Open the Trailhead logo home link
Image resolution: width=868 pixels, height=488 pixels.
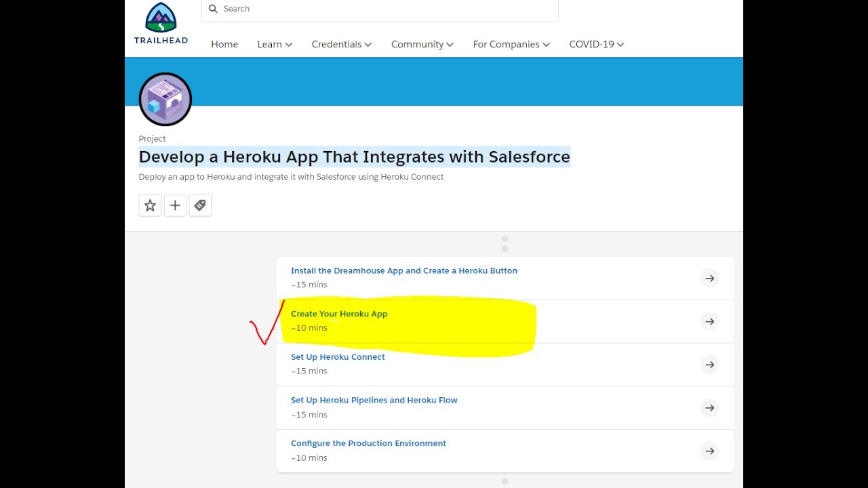[161, 24]
